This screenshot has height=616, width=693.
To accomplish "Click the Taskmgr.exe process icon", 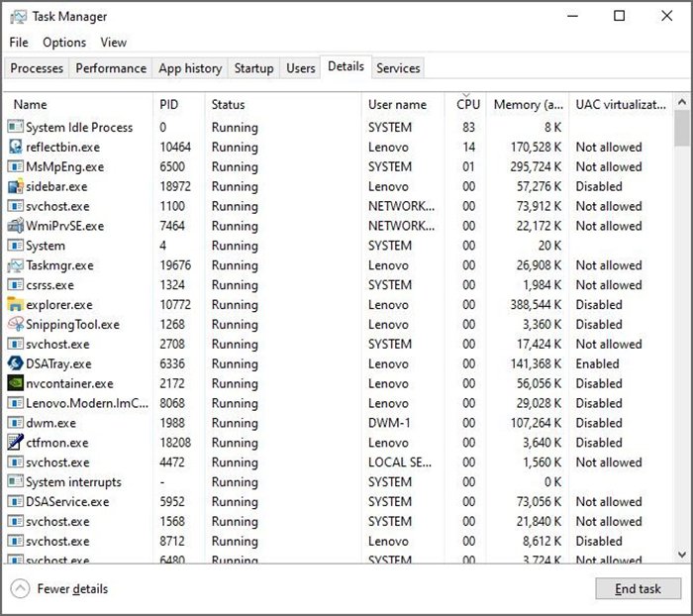I will [15, 265].
